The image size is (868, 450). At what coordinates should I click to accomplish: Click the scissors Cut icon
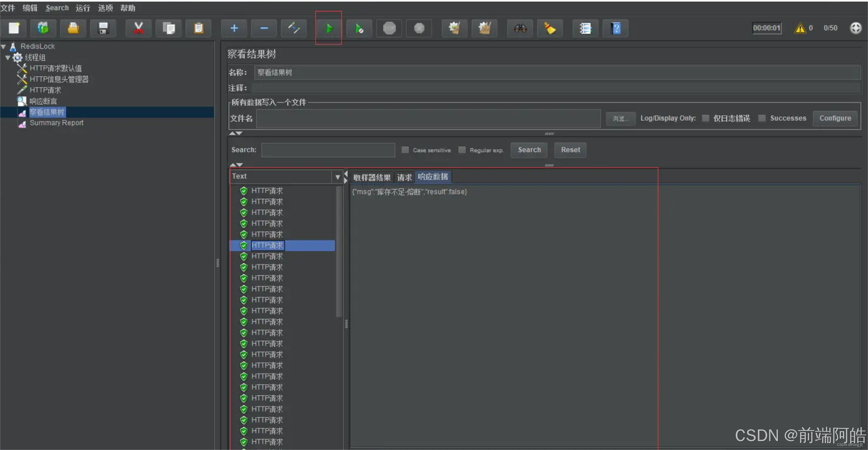tap(138, 28)
